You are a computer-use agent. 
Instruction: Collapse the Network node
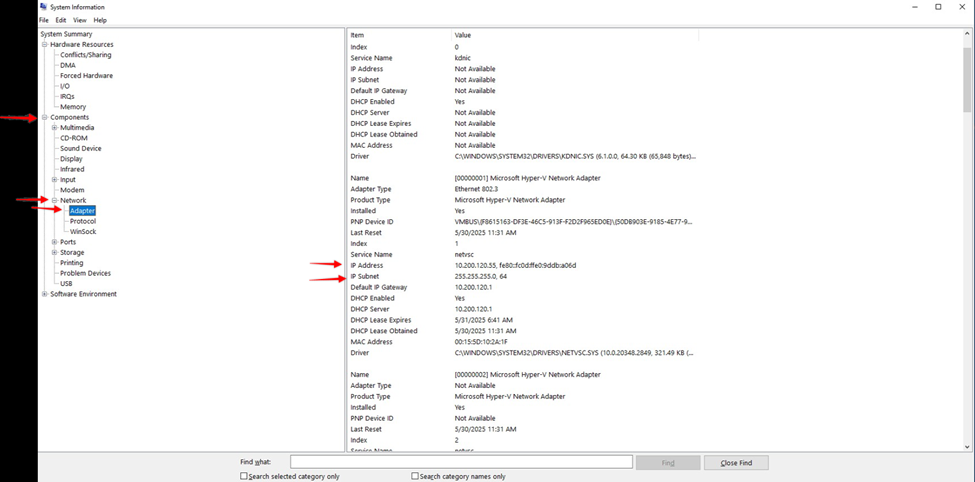pyautogui.click(x=55, y=200)
